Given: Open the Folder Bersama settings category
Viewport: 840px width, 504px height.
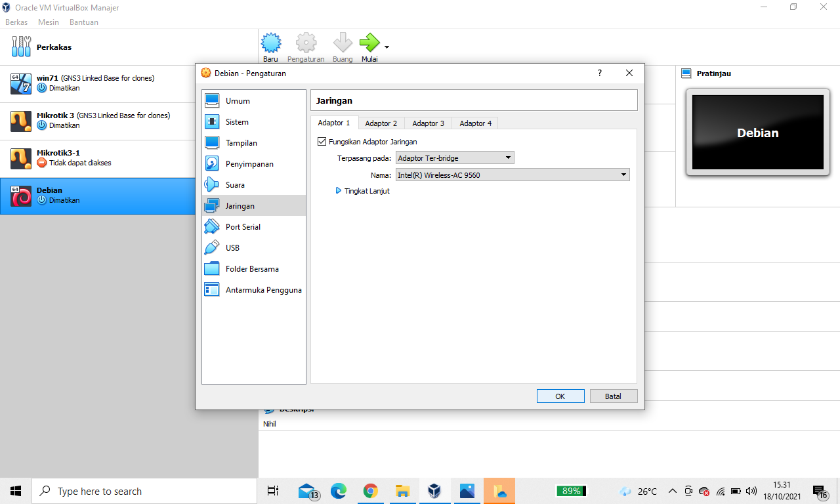Looking at the screenshot, I should click(254, 269).
